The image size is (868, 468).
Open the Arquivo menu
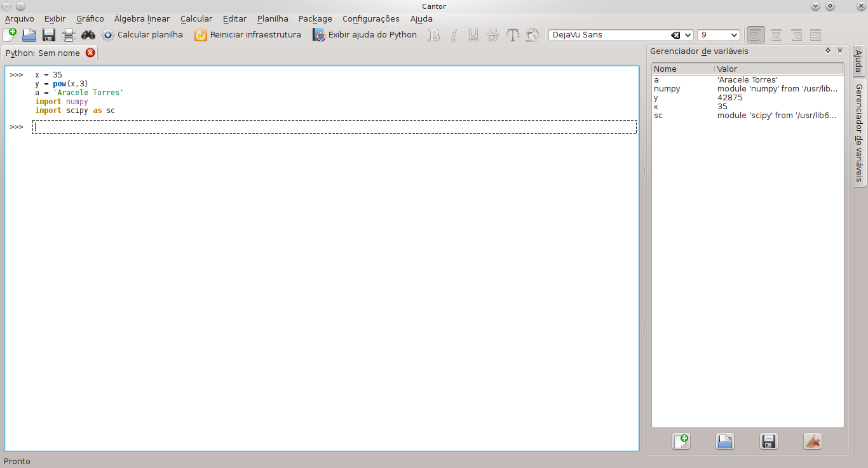tap(20, 19)
